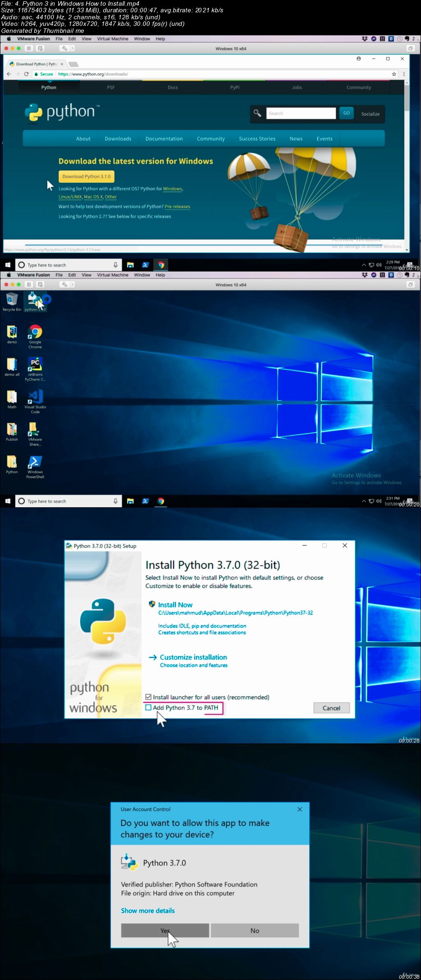
Task: Open the Pre-releases link
Action: tap(177, 207)
